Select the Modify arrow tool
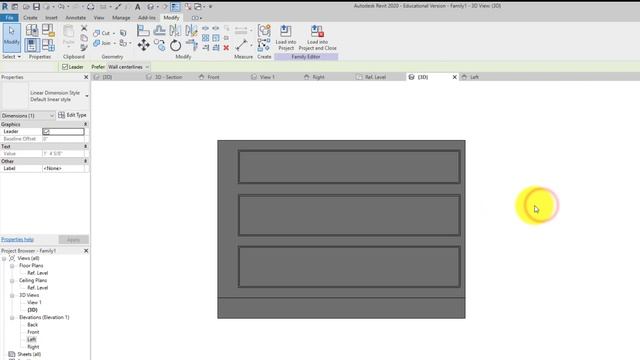Screen dimensions: 640x360 (11, 38)
